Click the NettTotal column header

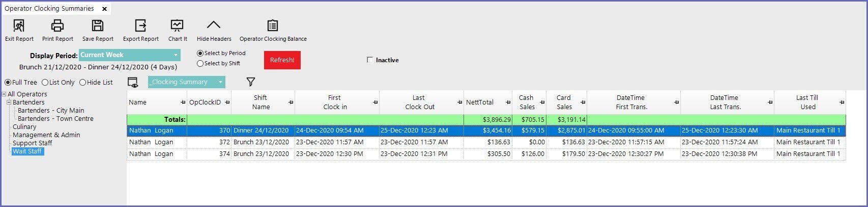coord(480,102)
